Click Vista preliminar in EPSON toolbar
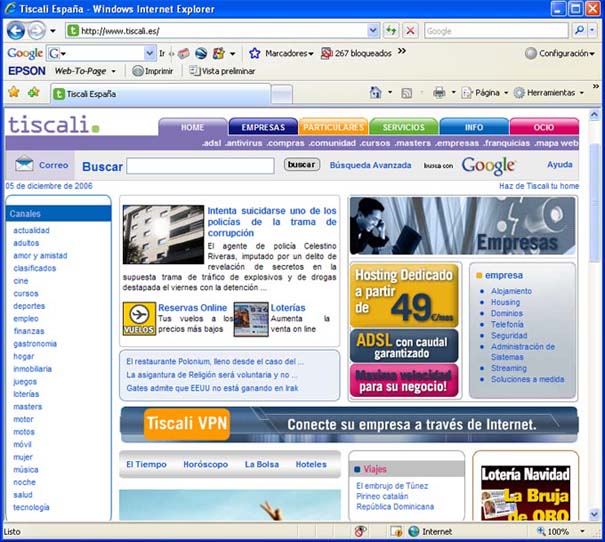This screenshot has height=542, width=605. 222,71
